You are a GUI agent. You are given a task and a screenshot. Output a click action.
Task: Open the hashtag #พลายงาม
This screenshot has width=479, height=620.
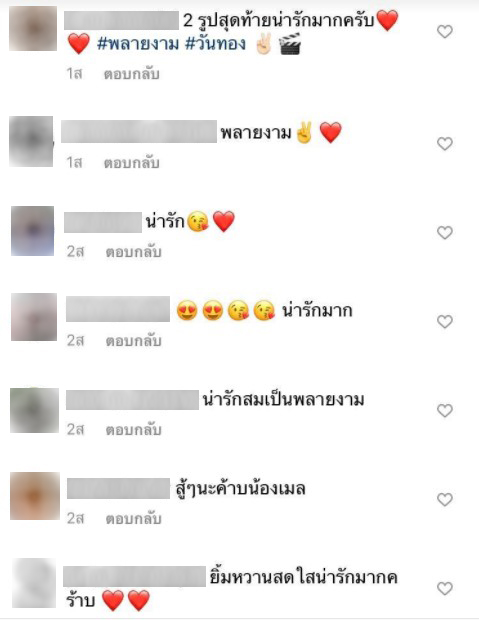tap(138, 44)
